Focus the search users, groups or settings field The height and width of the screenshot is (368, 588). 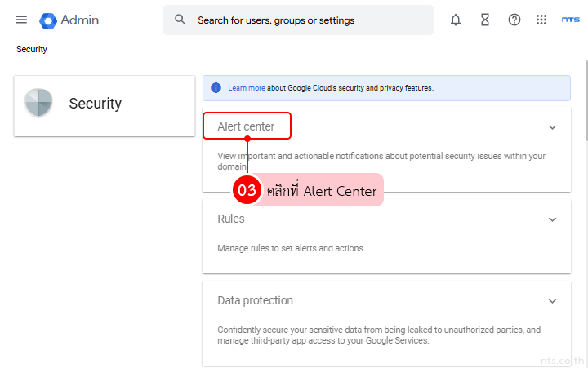click(x=310, y=20)
